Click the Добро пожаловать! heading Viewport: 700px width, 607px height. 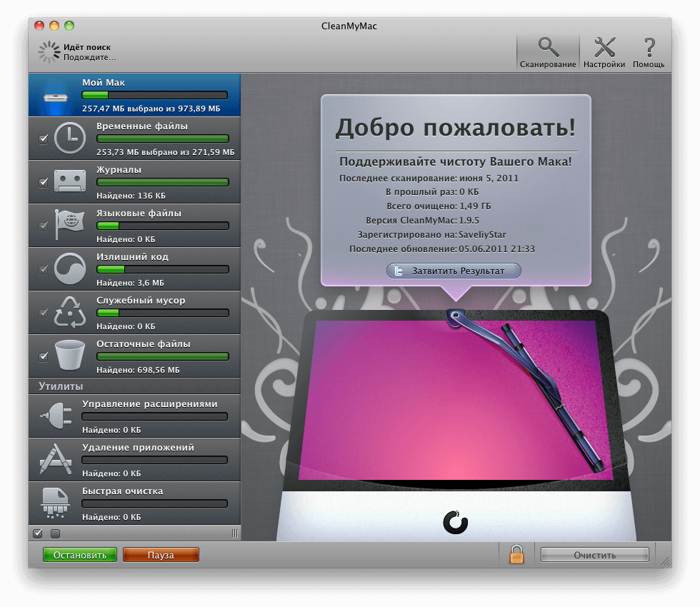click(x=456, y=128)
